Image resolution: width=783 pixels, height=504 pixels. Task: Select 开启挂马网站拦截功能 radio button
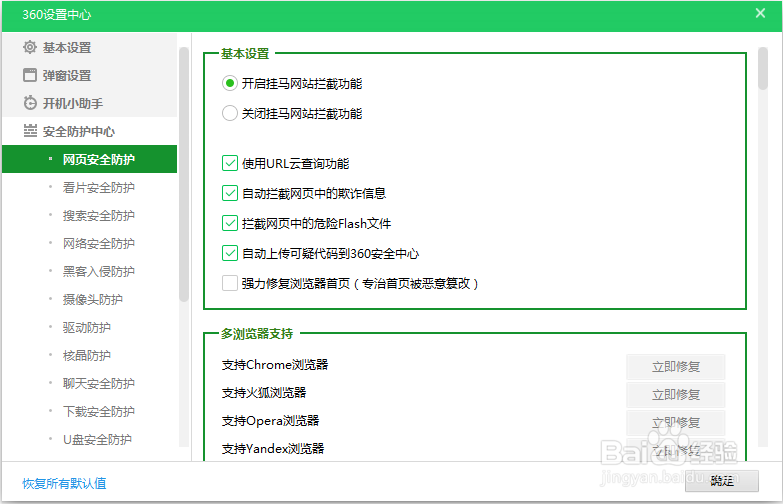click(x=229, y=83)
